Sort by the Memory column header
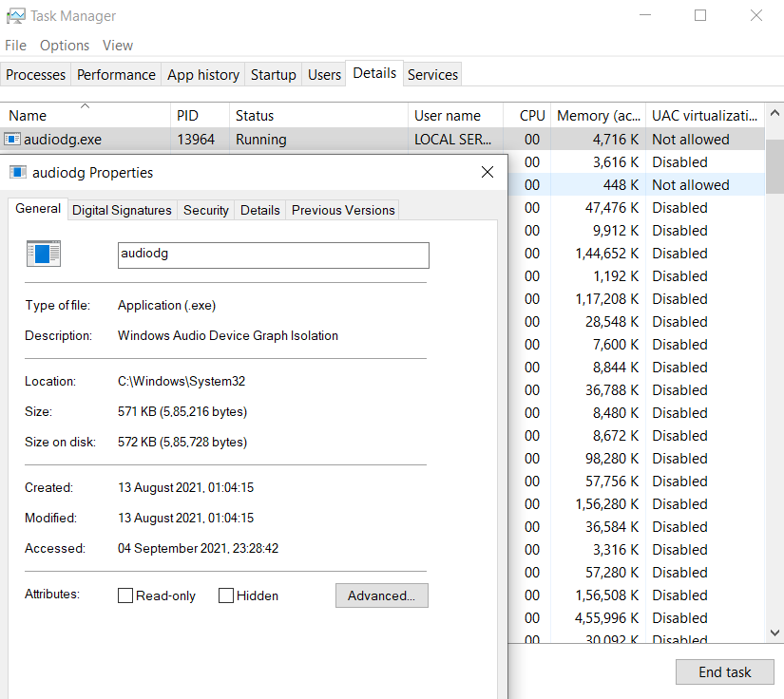Image resolution: width=784 pixels, height=699 pixels. (x=598, y=116)
